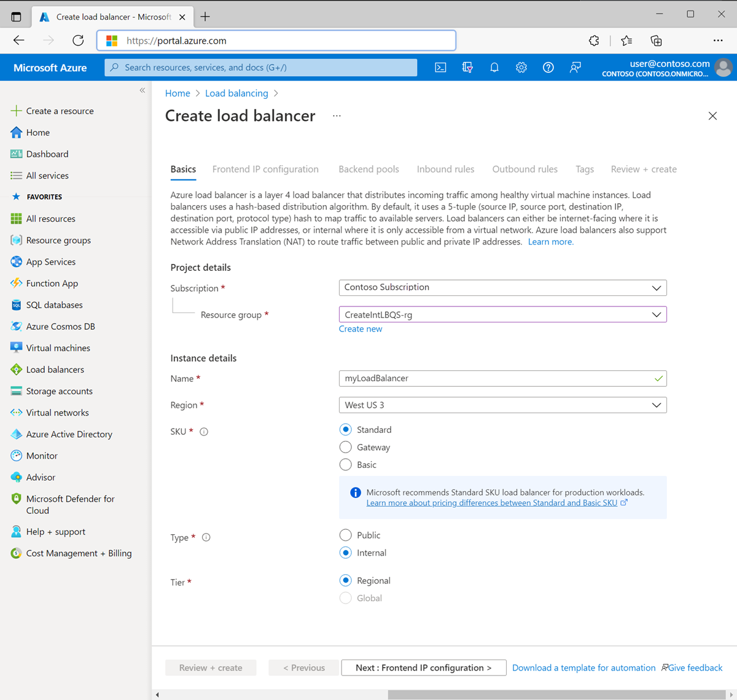Click the App Services icon
The height and width of the screenshot is (700, 737).
click(x=16, y=262)
